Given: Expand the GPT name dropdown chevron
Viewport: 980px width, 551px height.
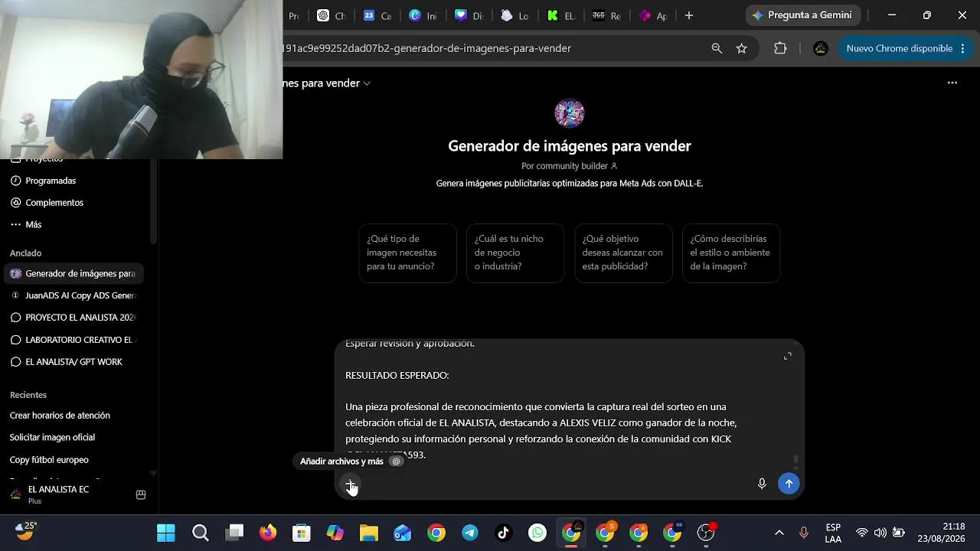Looking at the screenshot, I should tap(367, 83).
